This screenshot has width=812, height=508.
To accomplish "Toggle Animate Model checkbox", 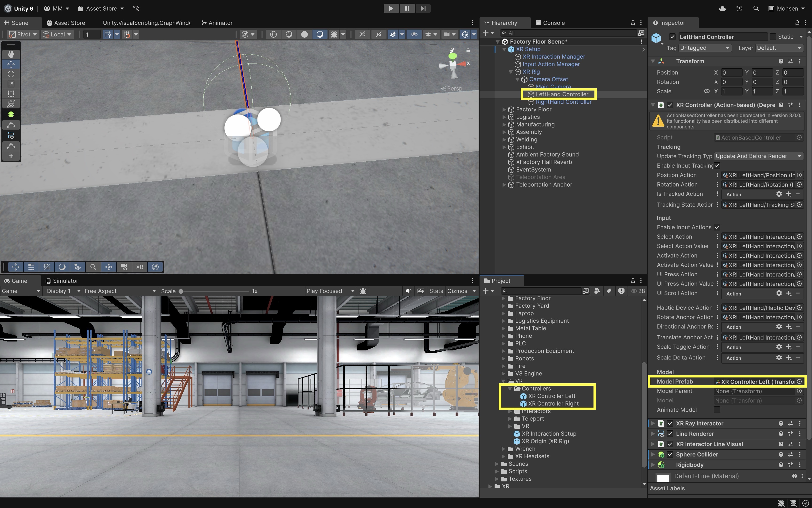I will [x=717, y=410].
